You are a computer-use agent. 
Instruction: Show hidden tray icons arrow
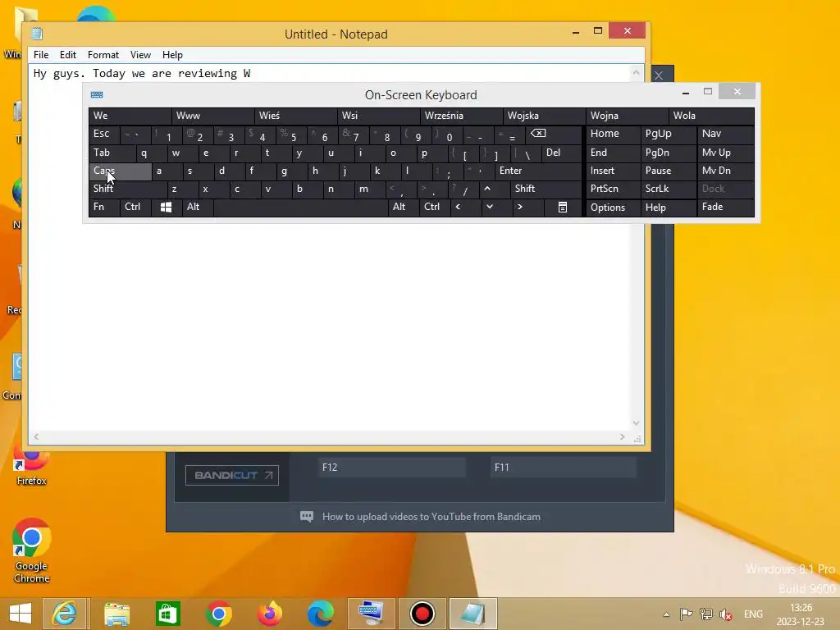coord(666,614)
